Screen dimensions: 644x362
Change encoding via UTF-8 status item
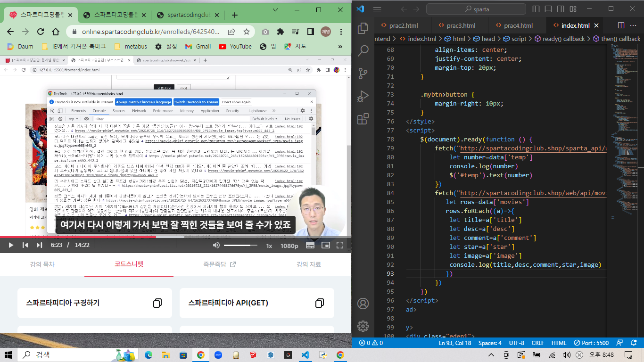516,343
